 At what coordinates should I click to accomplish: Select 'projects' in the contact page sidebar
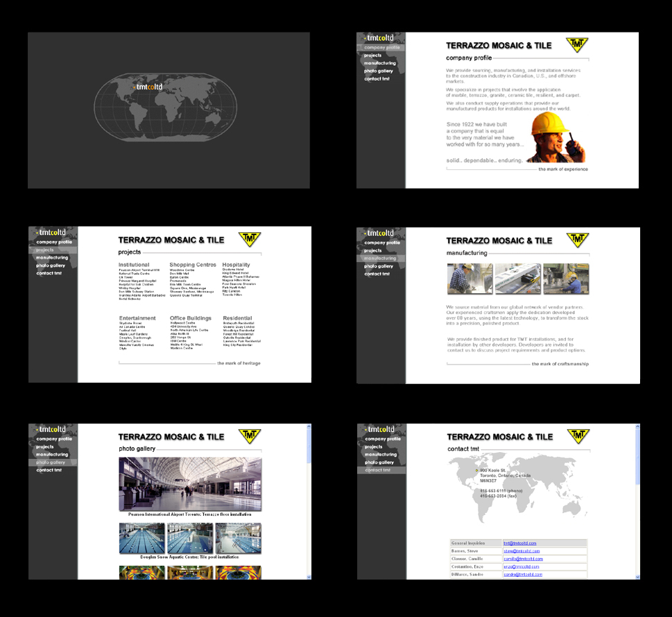click(x=373, y=447)
